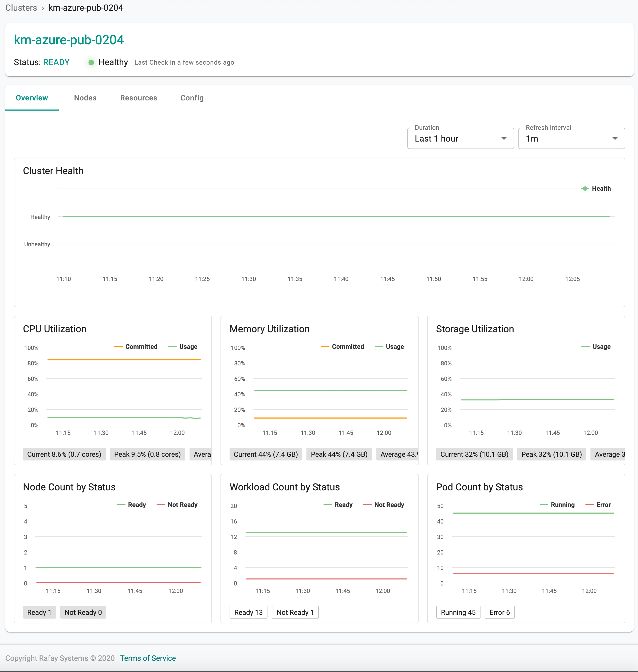Click the Current 32% (10.1 GB) chip
Screen dimensions: 638x672
pos(474,454)
